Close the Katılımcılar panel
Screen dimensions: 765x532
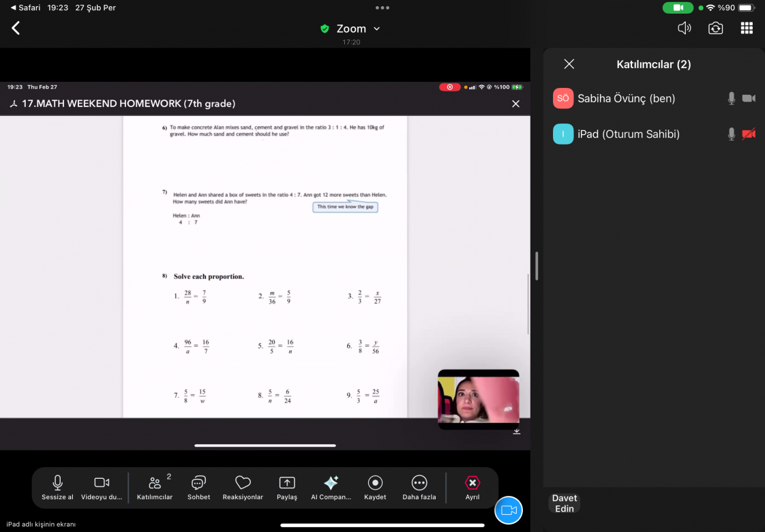[569, 64]
